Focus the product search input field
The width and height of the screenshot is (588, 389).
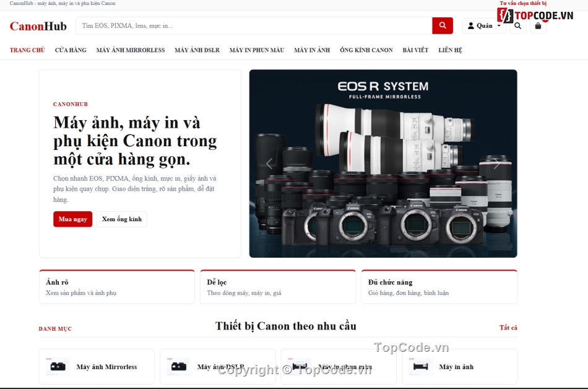point(254,25)
